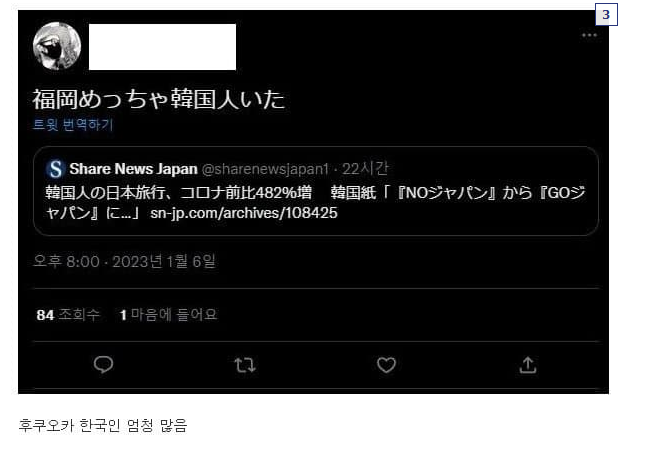Image resolution: width=645 pixels, height=462 pixels.
Task: Like the tweet with the heart icon
Action: pos(386,365)
